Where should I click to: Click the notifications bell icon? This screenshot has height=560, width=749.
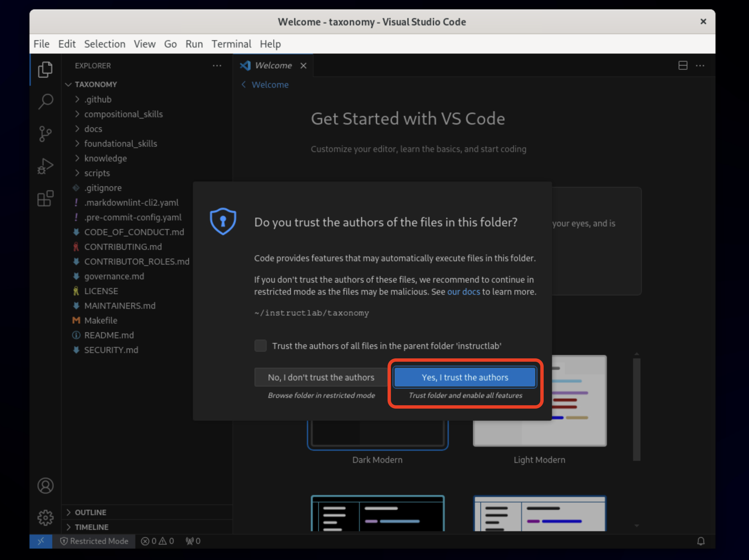[700, 541]
